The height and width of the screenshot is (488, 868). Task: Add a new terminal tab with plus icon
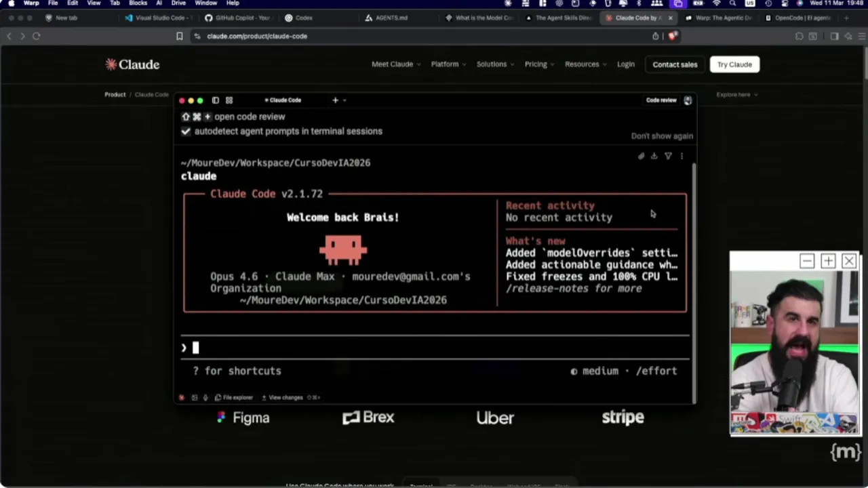pos(335,100)
